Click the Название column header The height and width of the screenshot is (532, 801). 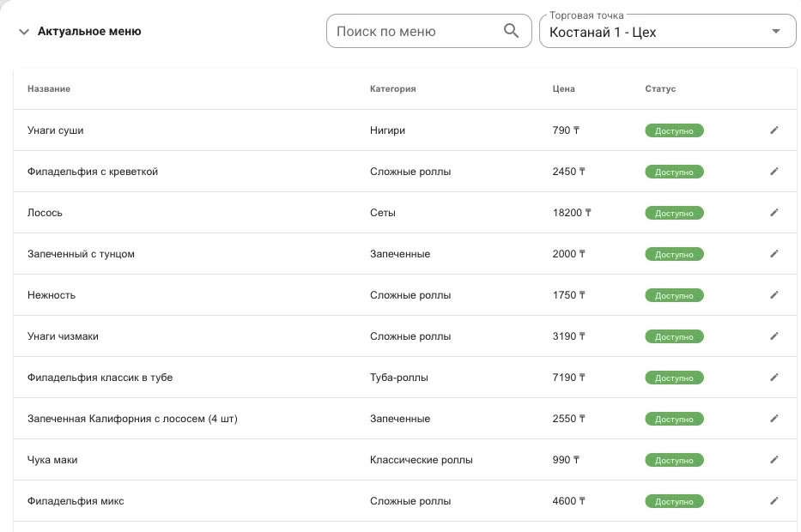click(x=49, y=89)
